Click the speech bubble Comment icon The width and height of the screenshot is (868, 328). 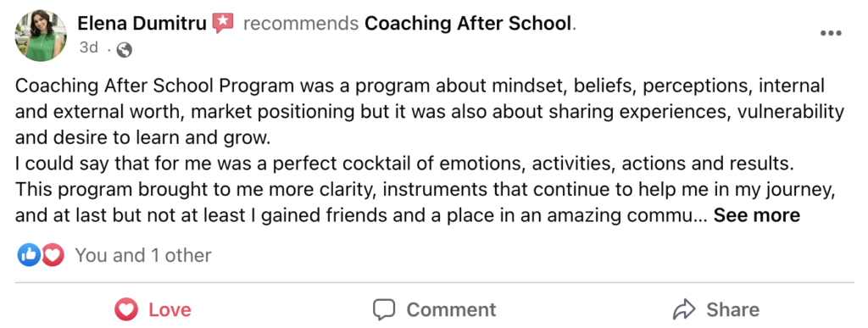point(384,309)
